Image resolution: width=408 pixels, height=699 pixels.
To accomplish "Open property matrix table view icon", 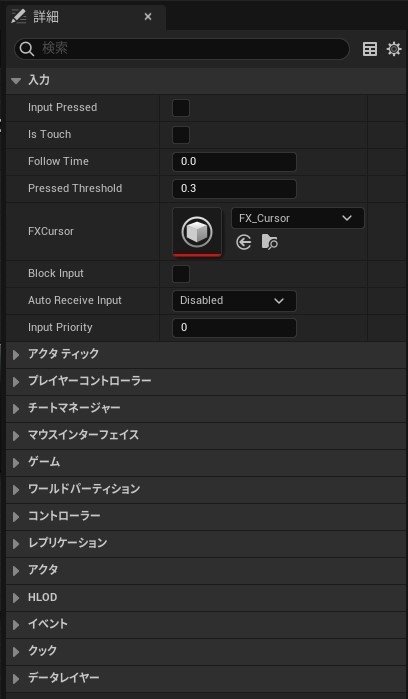I will point(370,49).
